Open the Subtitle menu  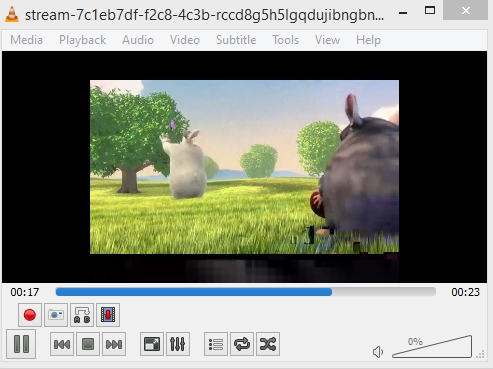(236, 40)
